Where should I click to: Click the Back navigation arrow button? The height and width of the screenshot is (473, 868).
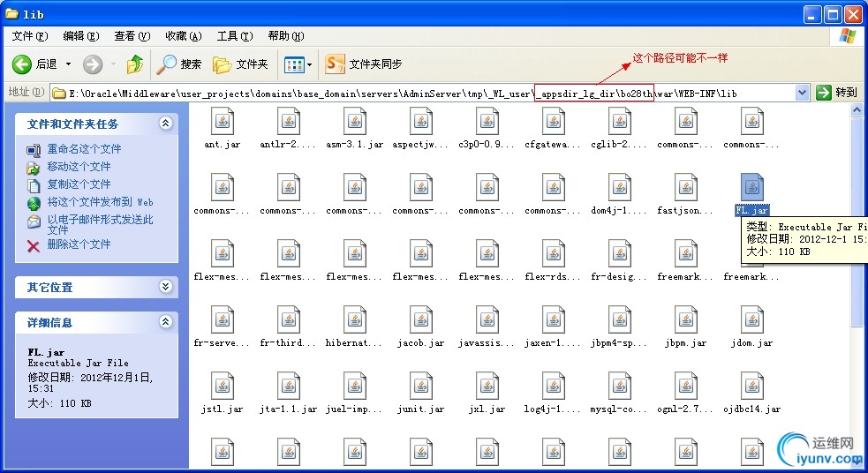click(x=22, y=64)
